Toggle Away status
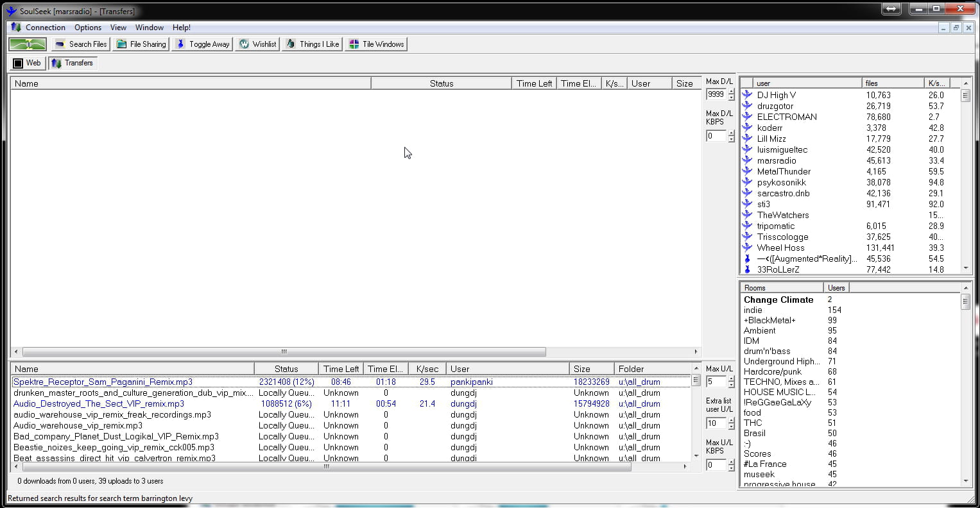The image size is (980, 508). 202,44
